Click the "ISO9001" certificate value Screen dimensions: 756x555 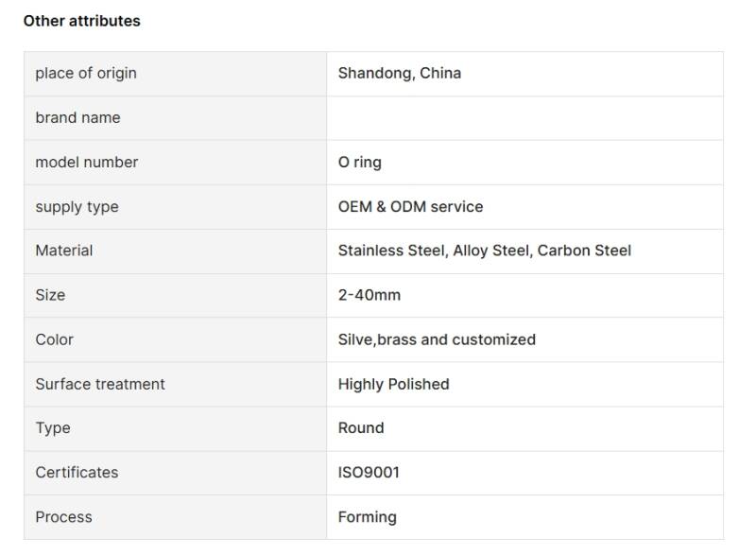[369, 473]
